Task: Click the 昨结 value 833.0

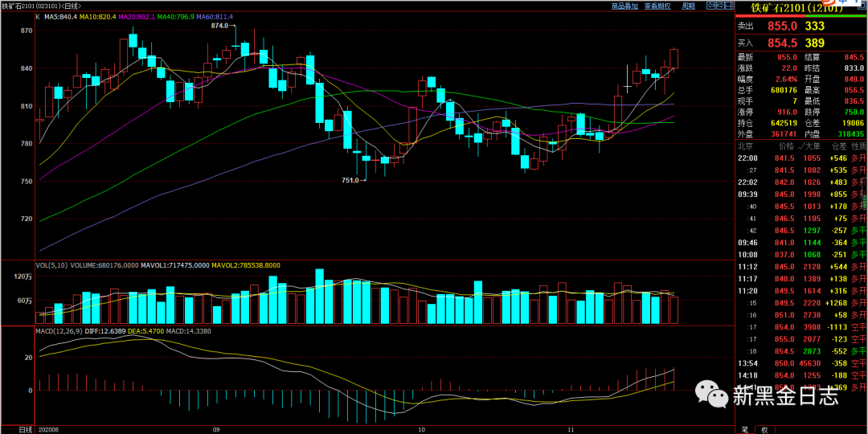Action: point(854,67)
